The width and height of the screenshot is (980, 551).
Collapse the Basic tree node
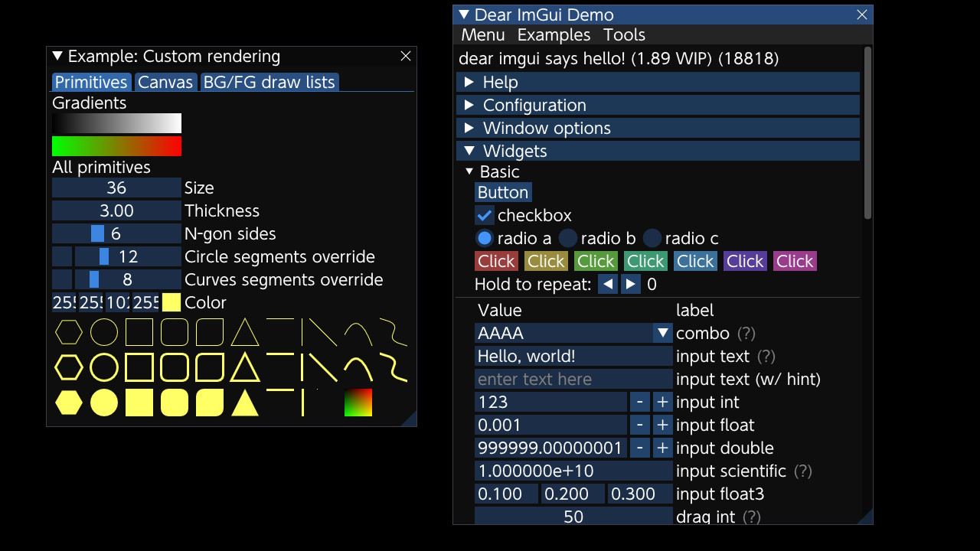[469, 171]
